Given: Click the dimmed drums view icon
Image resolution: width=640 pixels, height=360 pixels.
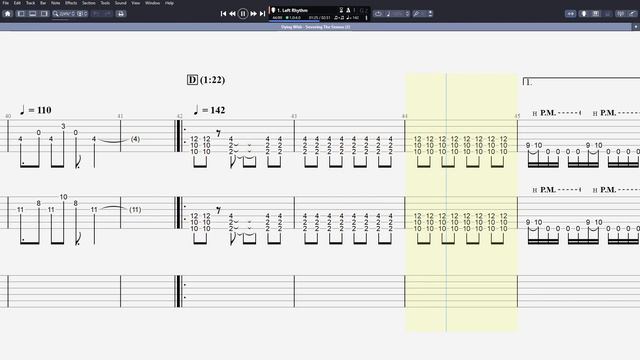Looking at the screenshot, I should [x=608, y=13].
